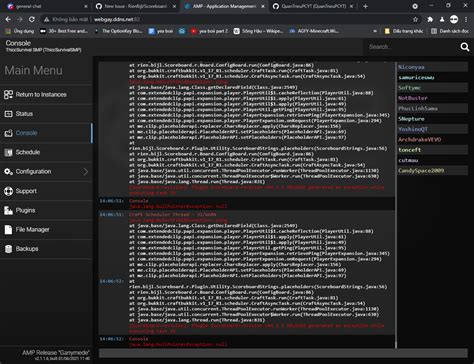Select player SNepture in player list
Viewport: 474px width, 364px height.
(x=433, y=119)
